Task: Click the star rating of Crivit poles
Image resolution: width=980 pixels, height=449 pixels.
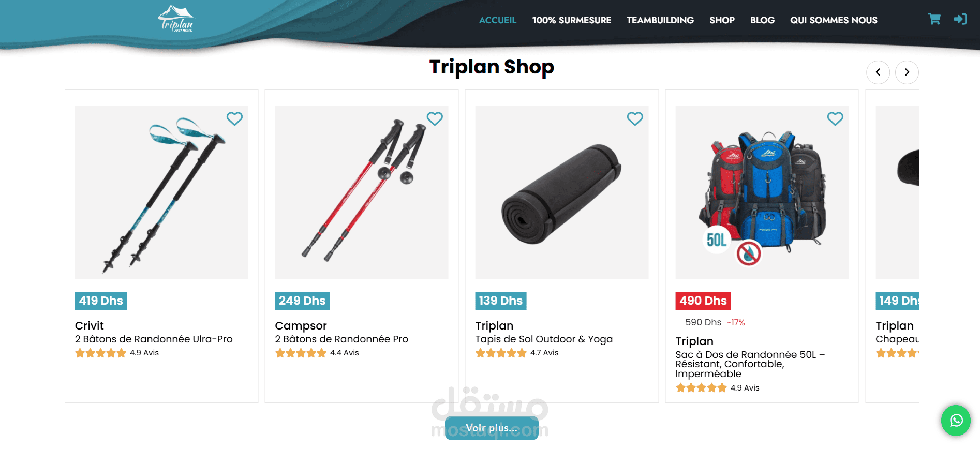Action: (x=100, y=353)
